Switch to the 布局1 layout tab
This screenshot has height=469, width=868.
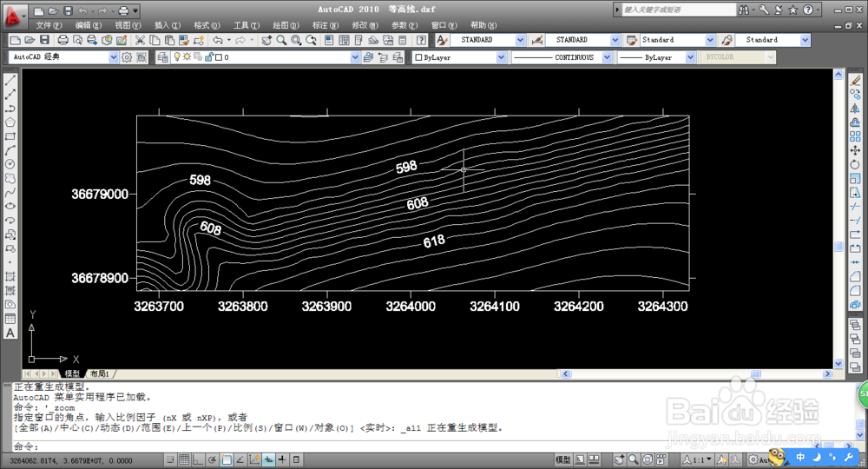pos(100,373)
